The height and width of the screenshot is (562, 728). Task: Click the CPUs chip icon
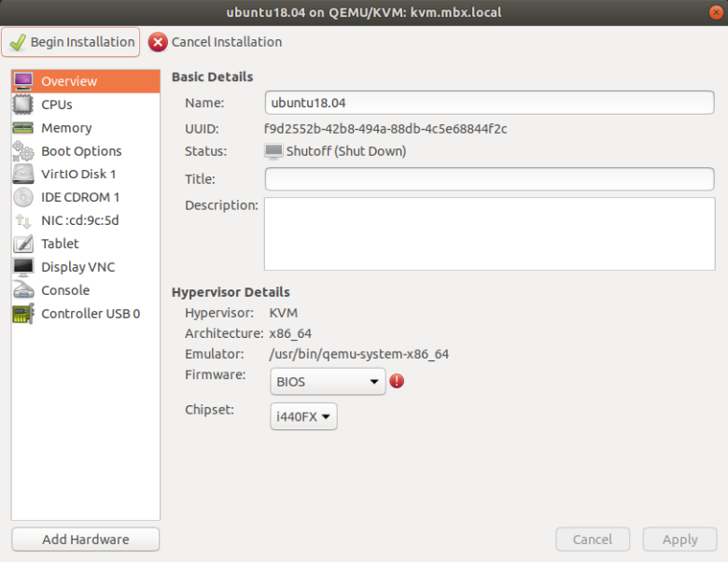22,105
